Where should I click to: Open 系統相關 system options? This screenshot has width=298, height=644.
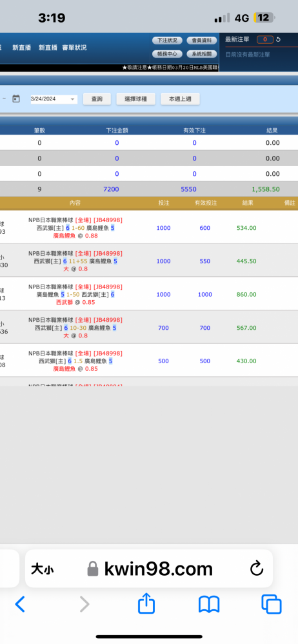pyautogui.click(x=202, y=54)
